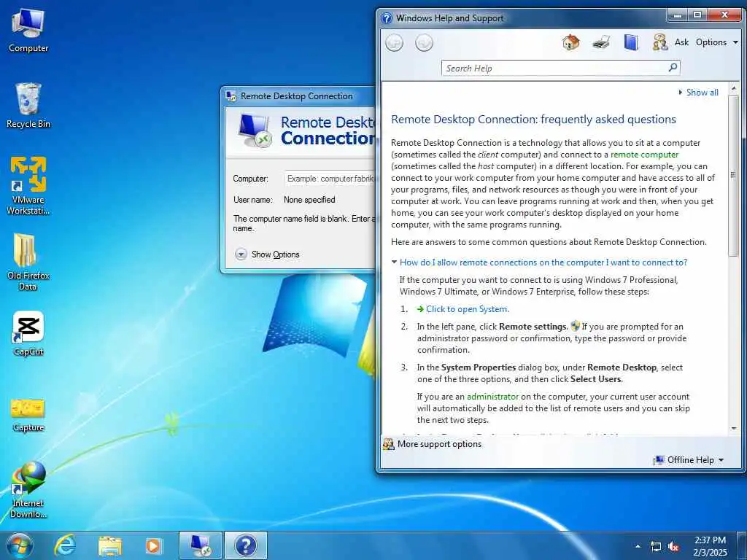Go forward in Windows Help and Support

(424, 43)
